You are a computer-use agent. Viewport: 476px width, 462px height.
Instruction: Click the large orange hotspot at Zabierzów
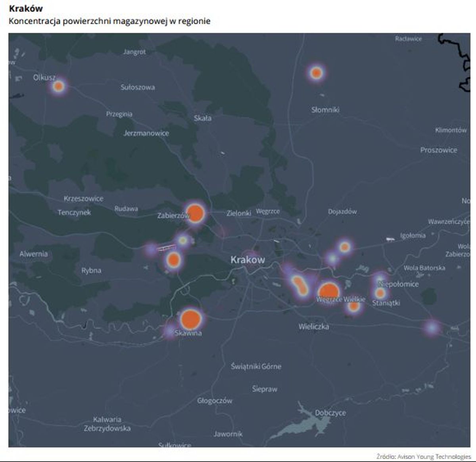pos(195,213)
